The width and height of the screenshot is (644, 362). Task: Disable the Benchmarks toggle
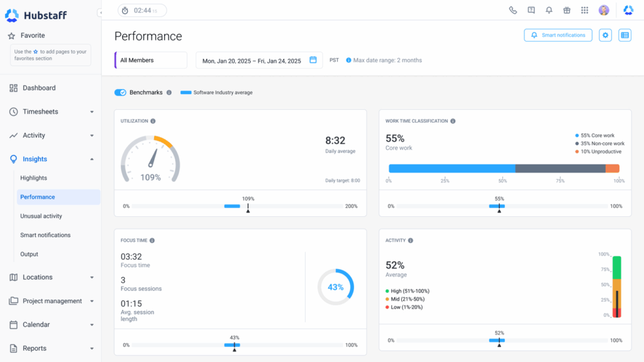120,92
